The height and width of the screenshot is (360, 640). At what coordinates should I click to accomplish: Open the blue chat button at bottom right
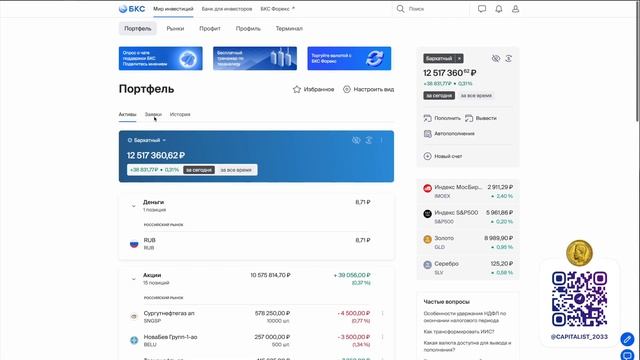click(627, 356)
